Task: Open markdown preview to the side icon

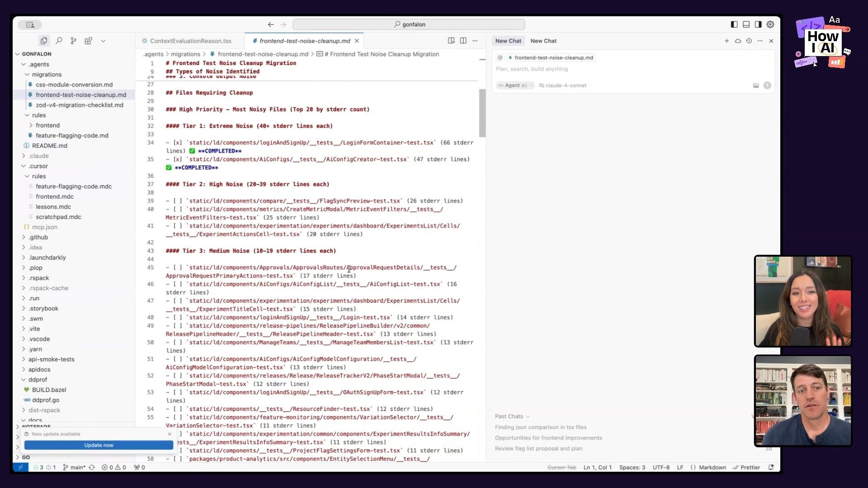Action: [x=451, y=41]
